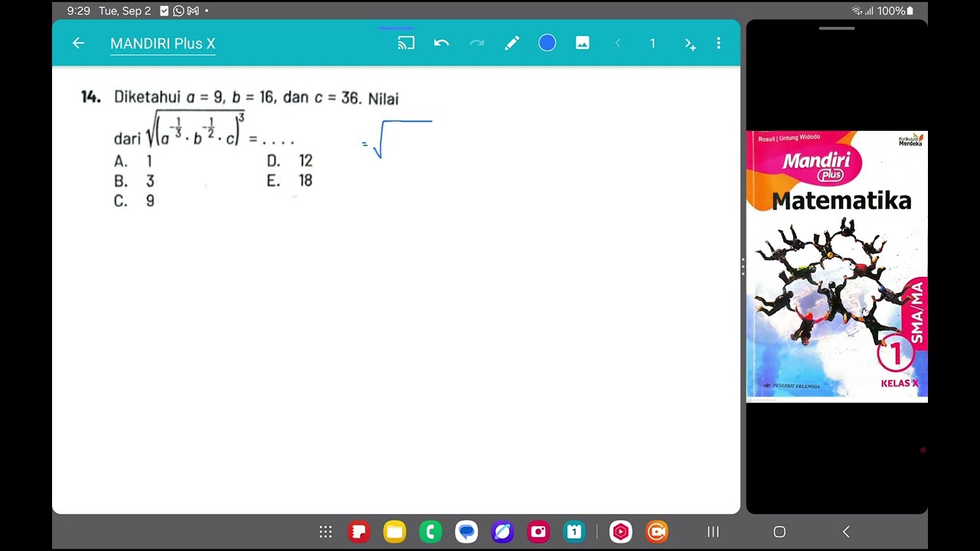Tap the 9:29 clock in status bar

pos(79,11)
